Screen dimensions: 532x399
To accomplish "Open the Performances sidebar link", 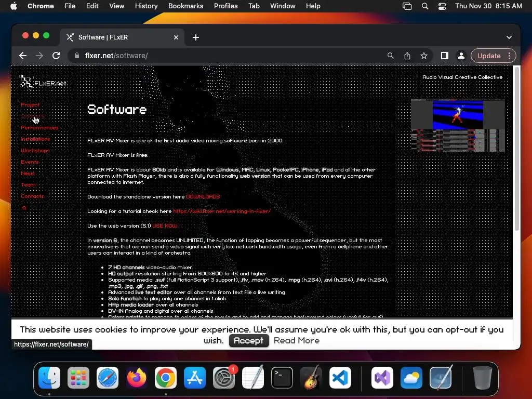I will click(x=39, y=128).
